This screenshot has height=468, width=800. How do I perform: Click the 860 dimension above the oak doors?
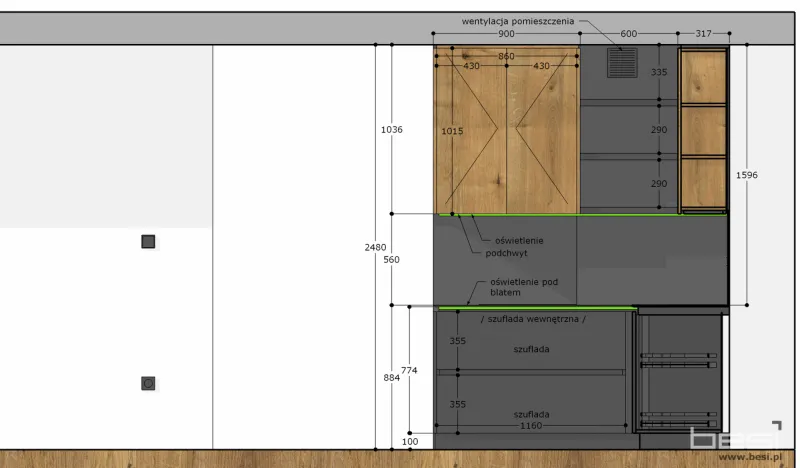tap(506, 56)
